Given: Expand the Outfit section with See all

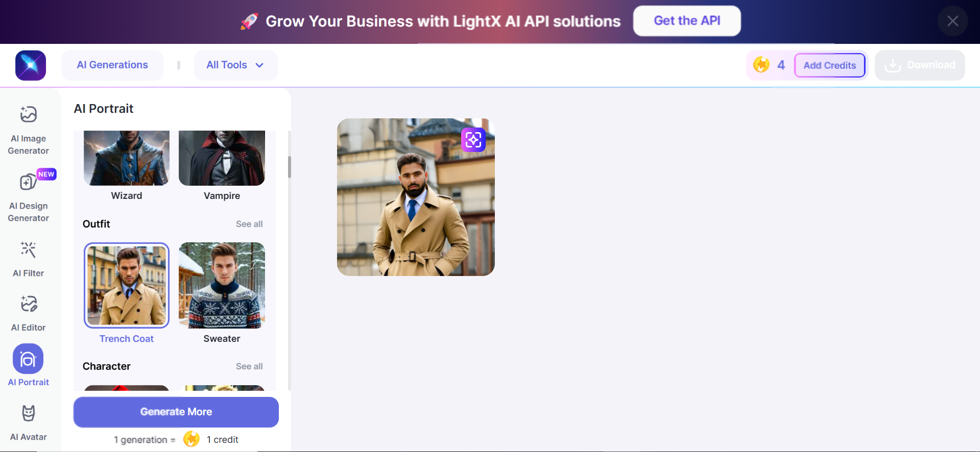Looking at the screenshot, I should (249, 224).
